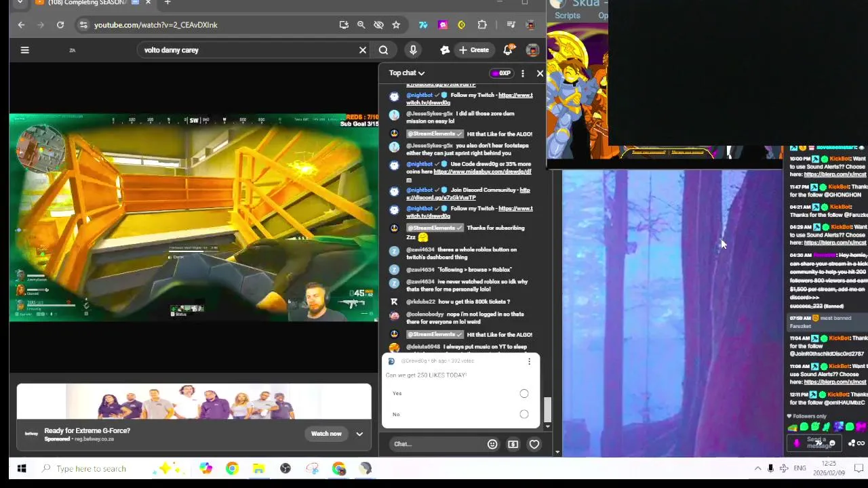This screenshot has width=868, height=488.
Task: Open YouTube notifications bell
Action: [508, 50]
